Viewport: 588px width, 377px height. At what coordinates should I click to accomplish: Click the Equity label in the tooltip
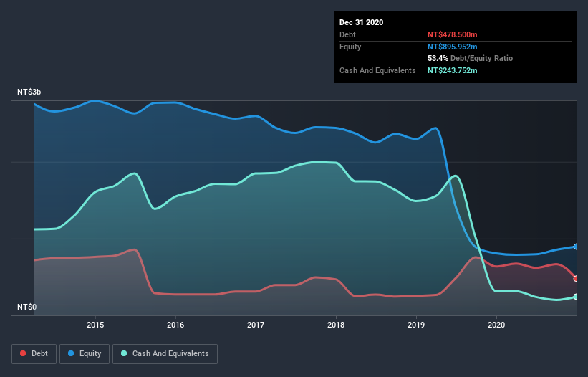350,47
